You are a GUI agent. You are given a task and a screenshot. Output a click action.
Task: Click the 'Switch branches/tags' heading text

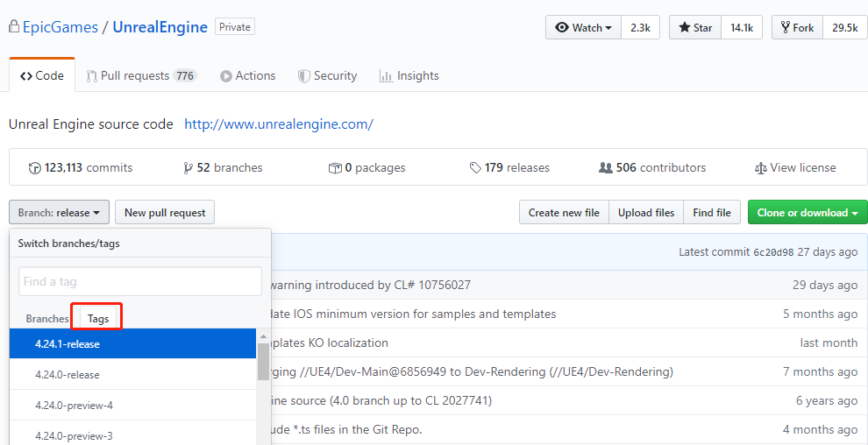(x=69, y=244)
